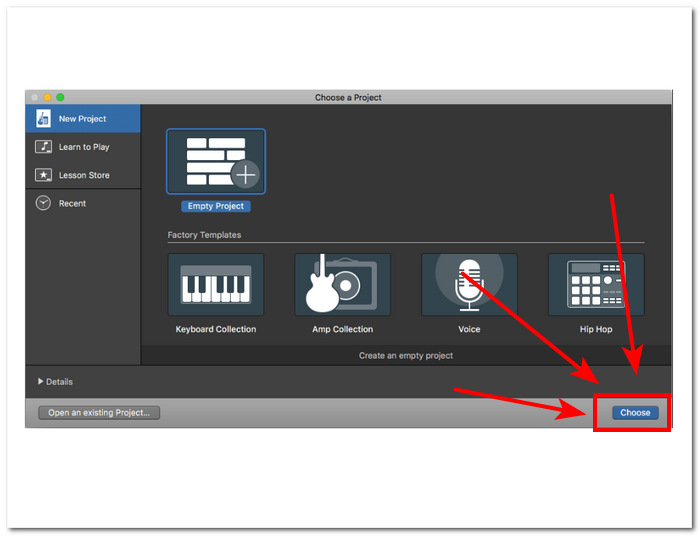
Task: Pick the Amp Collection guitar icon
Action: (x=343, y=285)
